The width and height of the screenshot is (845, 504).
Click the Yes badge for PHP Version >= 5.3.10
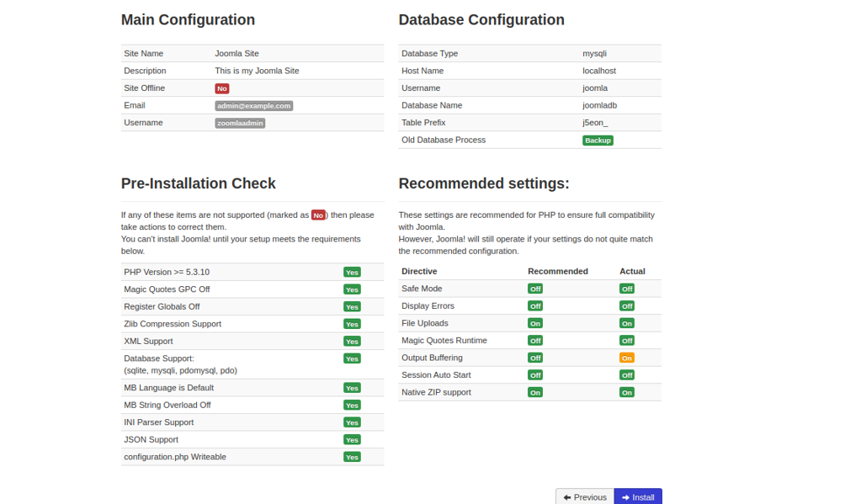[x=352, y=273]
